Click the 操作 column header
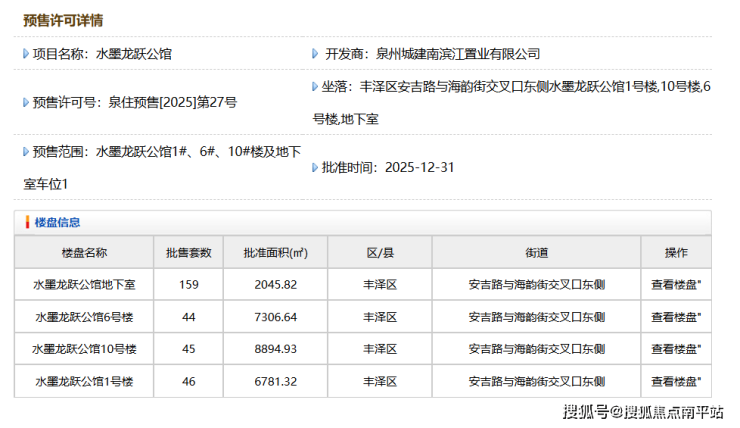 pos(676,253)
